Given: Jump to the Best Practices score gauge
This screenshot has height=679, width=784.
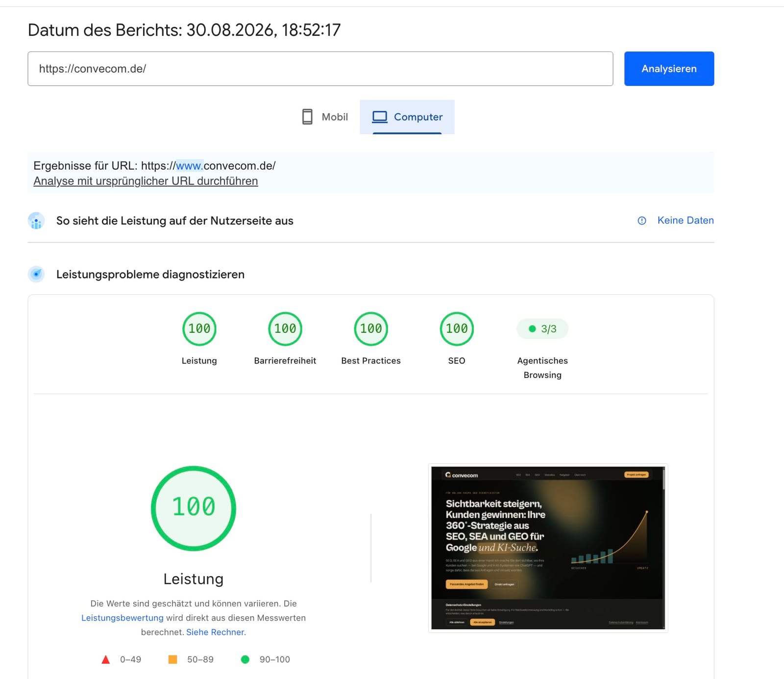Looking at the screenshot, I should click(371, 328).
